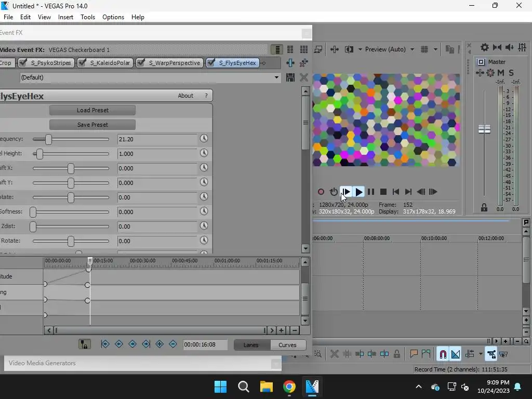Step to next frame icon
The height and width of the screenshot is (399, 532).
pos(433,192)
